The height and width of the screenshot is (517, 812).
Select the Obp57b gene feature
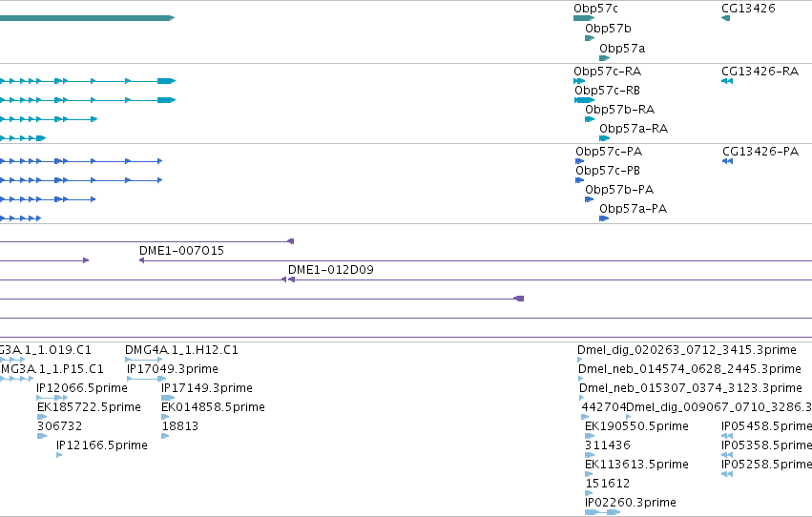coord(590,38)
